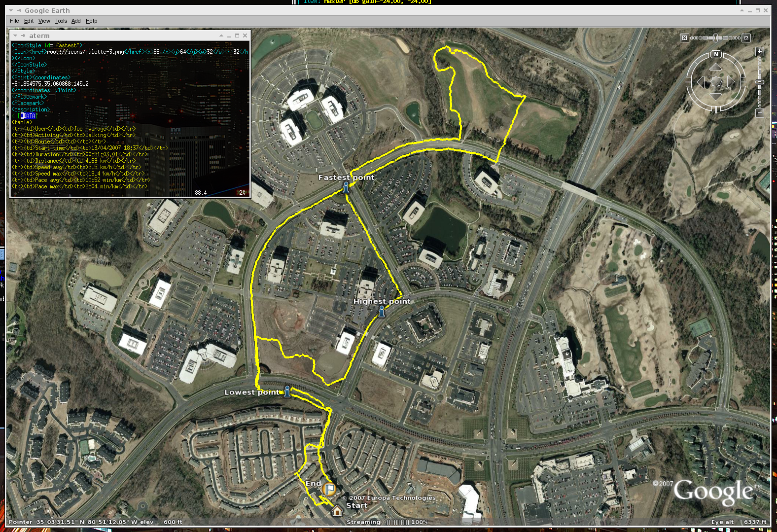Click the Lowest point placemark icon
The image size is (777, 532).
point(287,392)
